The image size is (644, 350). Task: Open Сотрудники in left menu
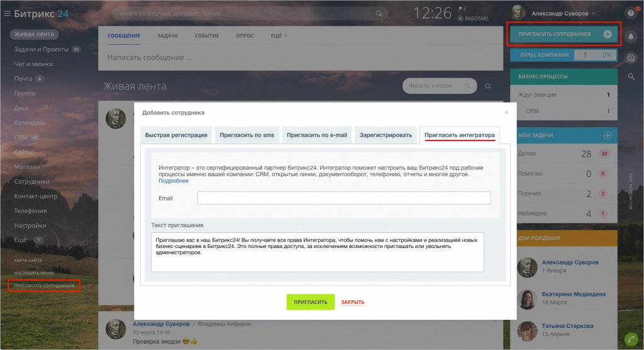click(31, 181)
